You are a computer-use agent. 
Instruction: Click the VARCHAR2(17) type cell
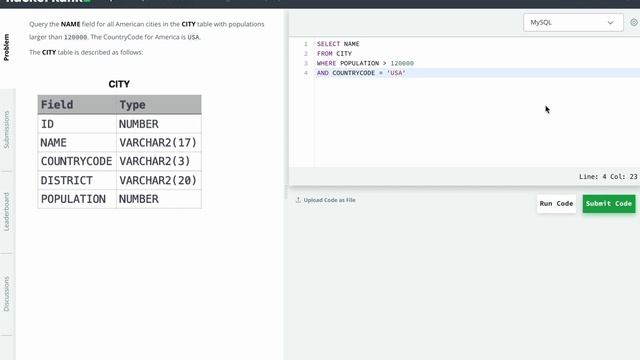[x=159, y=143]
